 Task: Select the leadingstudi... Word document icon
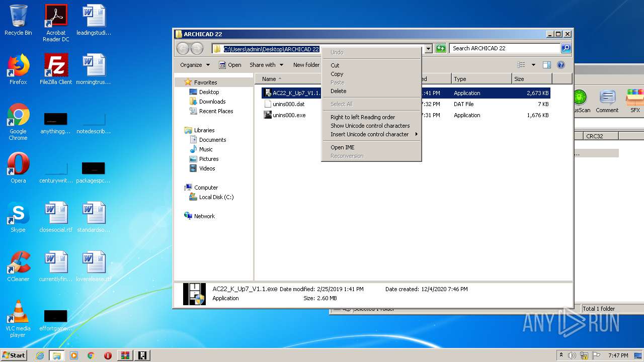pyautogui.click(x=94, y=20)
